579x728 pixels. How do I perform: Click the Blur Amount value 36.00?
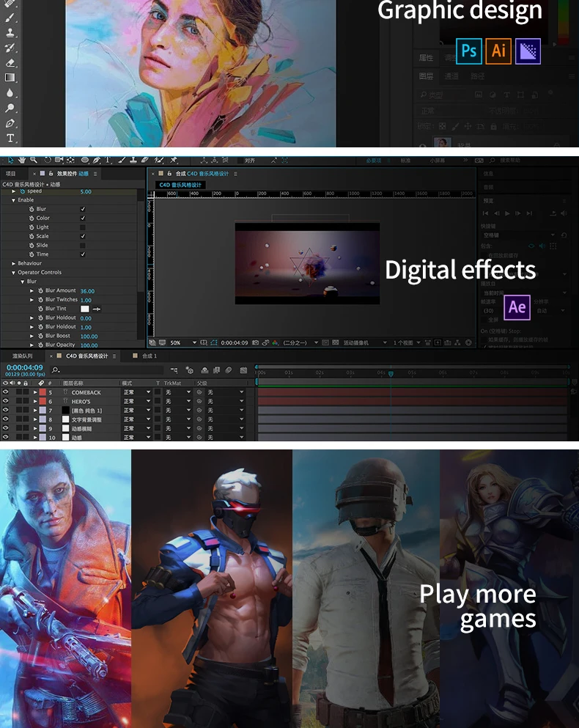point(87,291)
